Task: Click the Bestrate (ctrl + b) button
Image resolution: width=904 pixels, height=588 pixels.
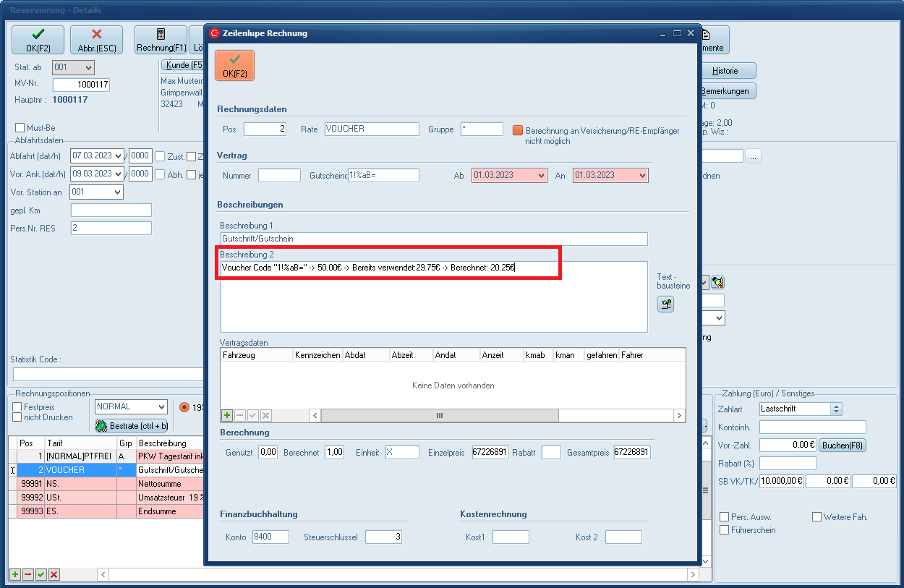Action: [x=132, y=426]
